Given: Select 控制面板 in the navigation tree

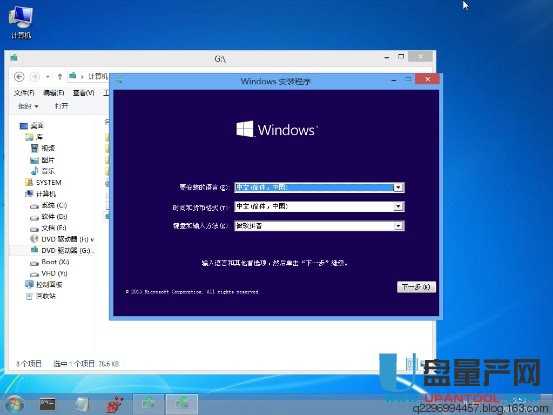Looking at the screenshot, I should [x=49, y=285].
